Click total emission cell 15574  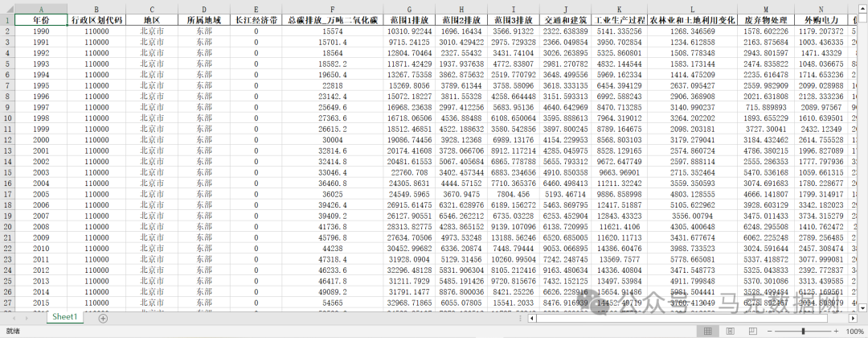pos(332,31)
